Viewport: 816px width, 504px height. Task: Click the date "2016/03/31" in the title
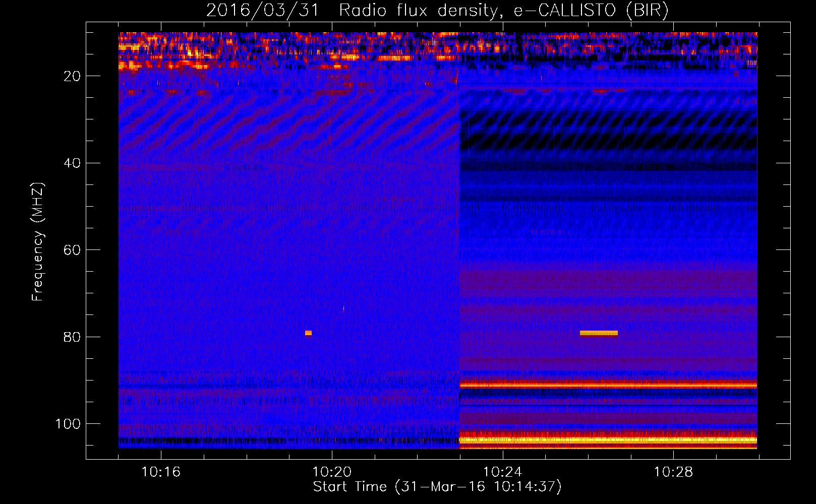coord(262,10)
